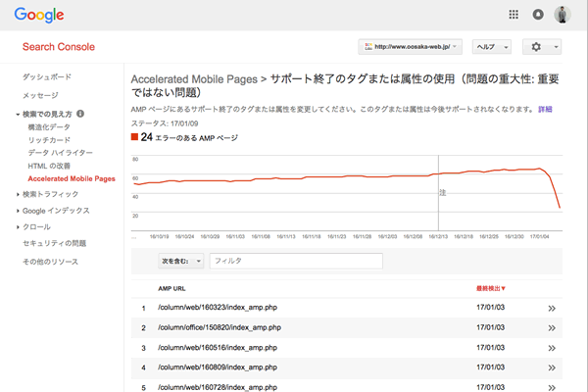Open /column/office/150820/index_amp.php URL
The height and width of the screenshot is (392, 588).
pyautogui.click(x=220, y=327)
